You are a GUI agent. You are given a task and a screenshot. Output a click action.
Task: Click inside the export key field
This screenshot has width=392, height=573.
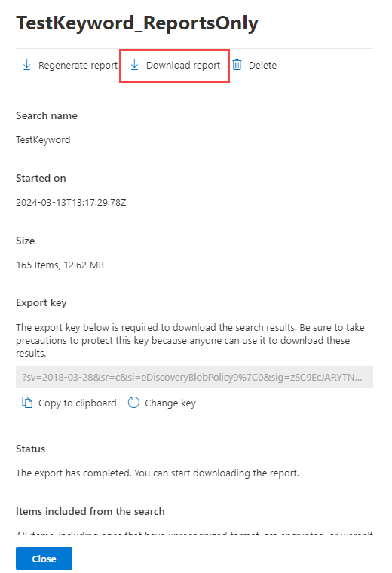click(x=194, y=377)
